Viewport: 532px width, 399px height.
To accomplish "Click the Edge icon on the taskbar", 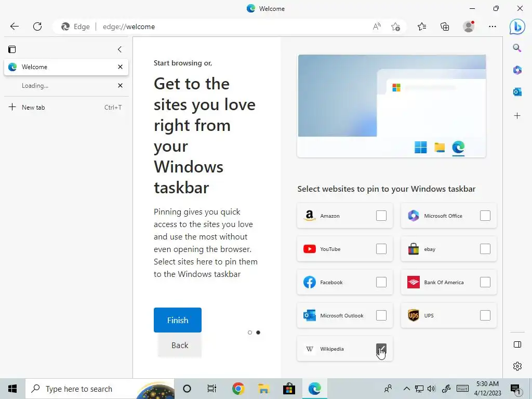I will (x=314, y=389).
